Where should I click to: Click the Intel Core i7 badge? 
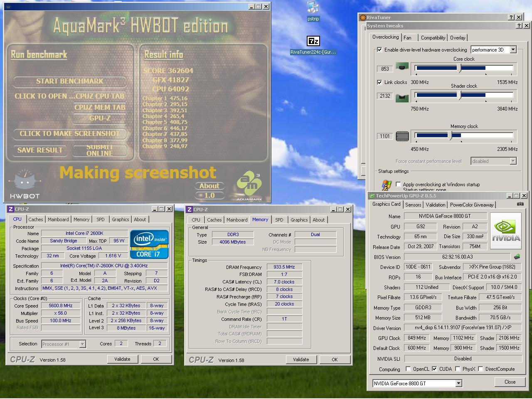pyautogui.click(x=150, y=244)
